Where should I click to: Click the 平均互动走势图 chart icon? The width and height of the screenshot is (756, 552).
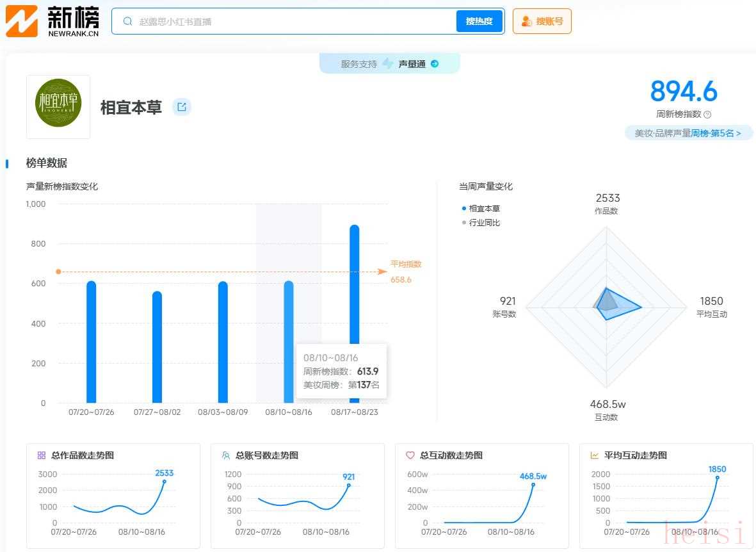point(595,455)
